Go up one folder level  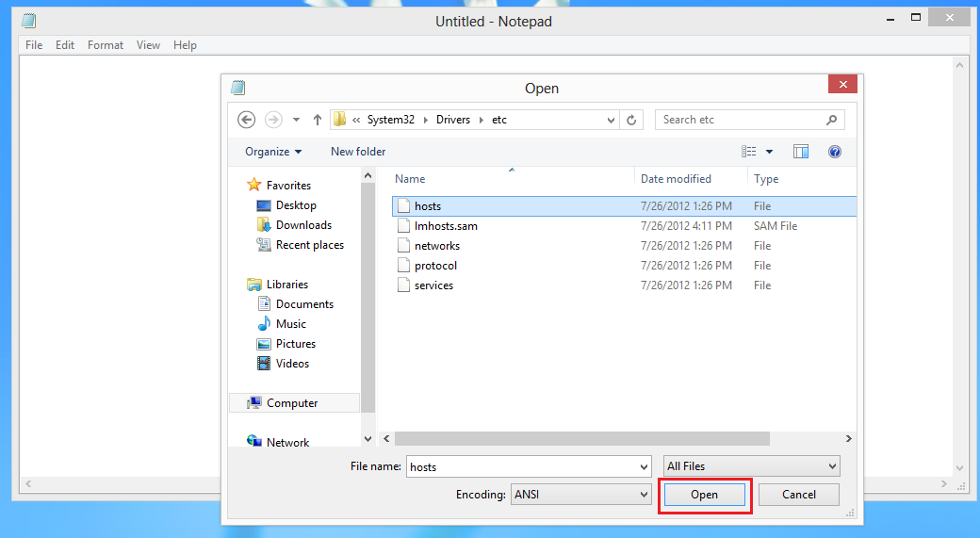click(318, 120)
